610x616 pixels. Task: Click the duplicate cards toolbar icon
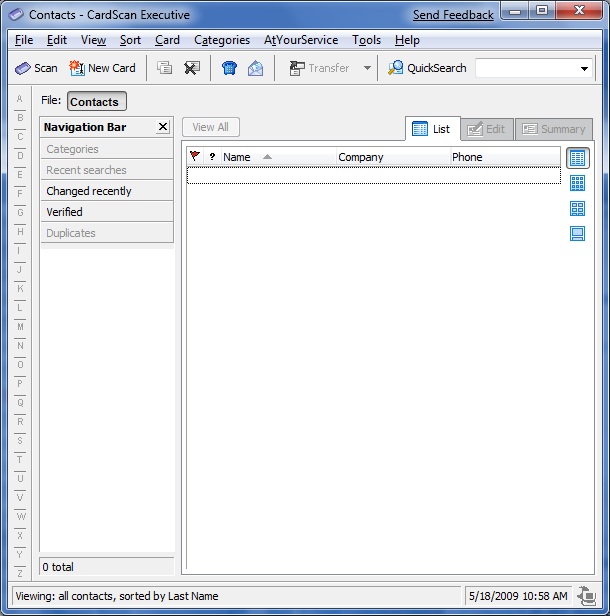click(164, 68)
